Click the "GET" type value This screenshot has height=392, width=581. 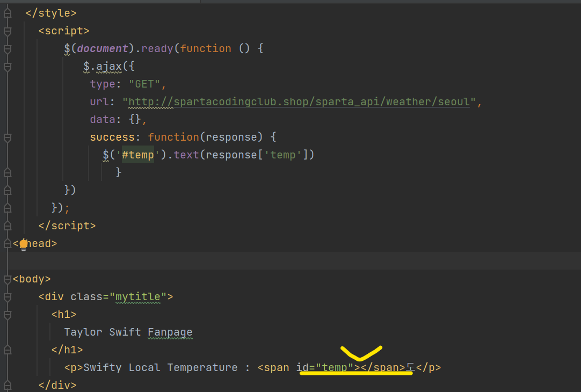point(144,84)
